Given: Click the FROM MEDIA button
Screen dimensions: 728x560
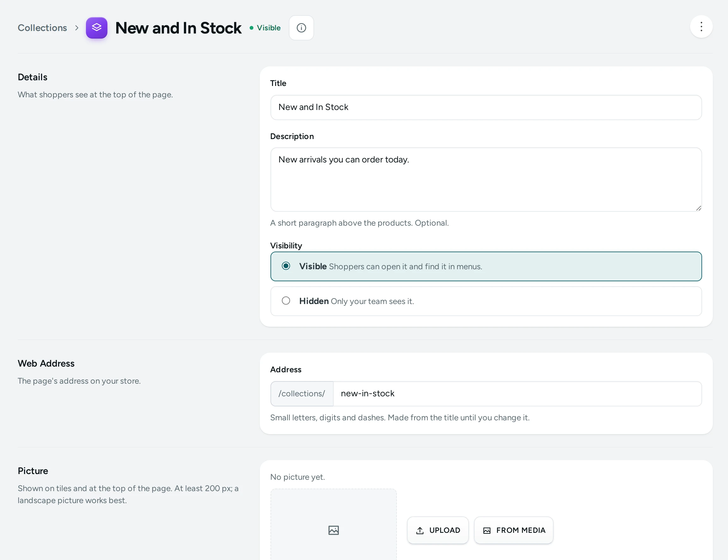Looking at the screenshot, I should pyautogui.click(x=513, y=530).
